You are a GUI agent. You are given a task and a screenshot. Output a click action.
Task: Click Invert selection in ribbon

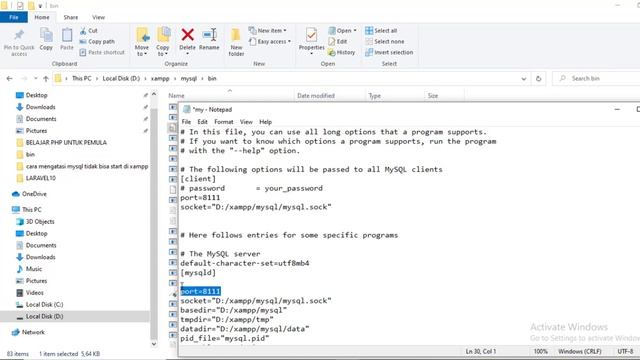point(389,53)
